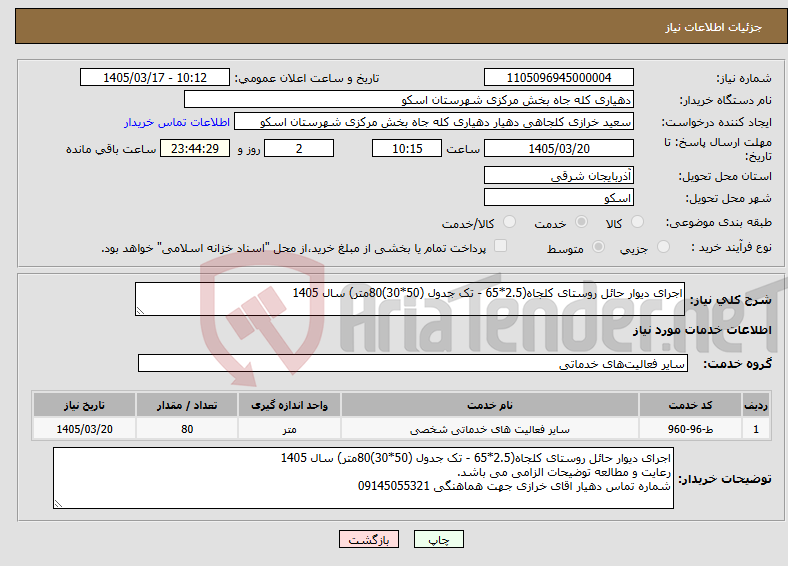This screenshot has height=566, width=788.
Task: Click the نام خدمت column header
Action: tap(490, 405)
